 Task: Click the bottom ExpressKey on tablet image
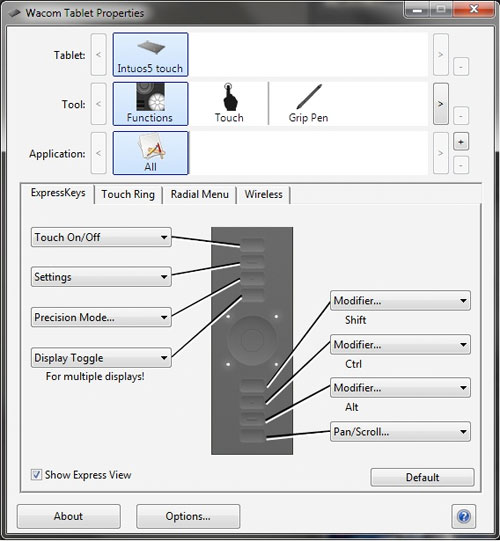point(252,435)
